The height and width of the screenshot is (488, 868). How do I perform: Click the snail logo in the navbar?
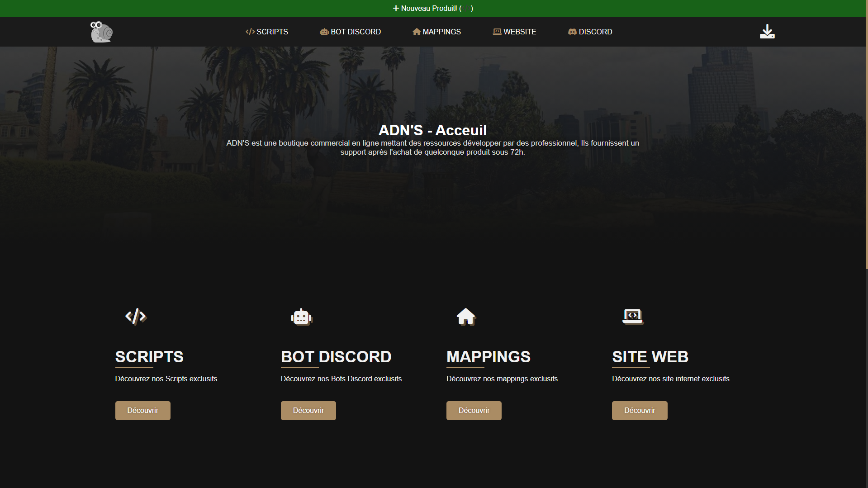(x=101, y=32)
